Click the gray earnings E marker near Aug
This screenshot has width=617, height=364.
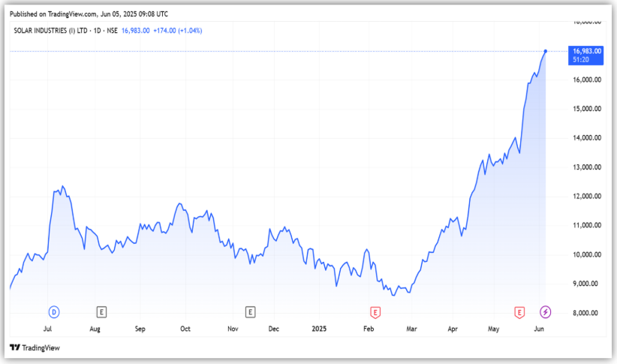click(x=101, y=311)
